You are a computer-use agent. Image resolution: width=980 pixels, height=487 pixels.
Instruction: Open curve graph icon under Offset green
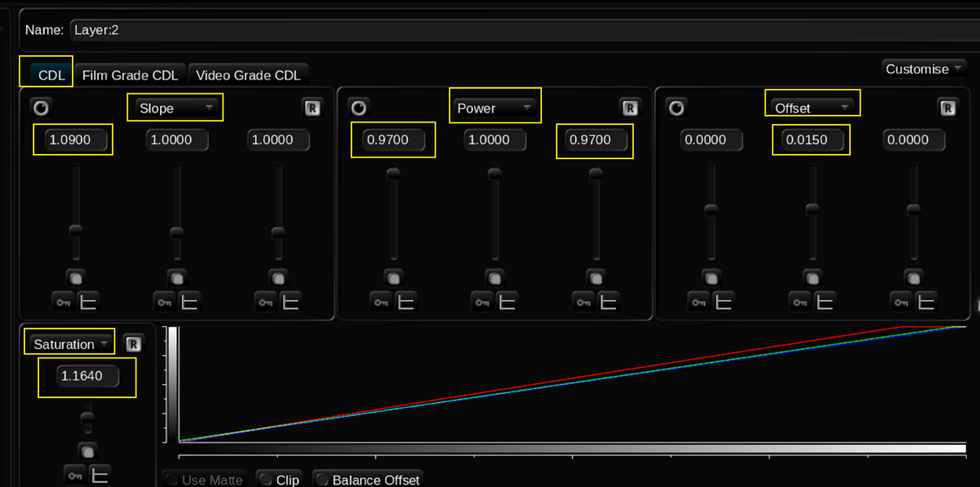click(x=825, y=302)
